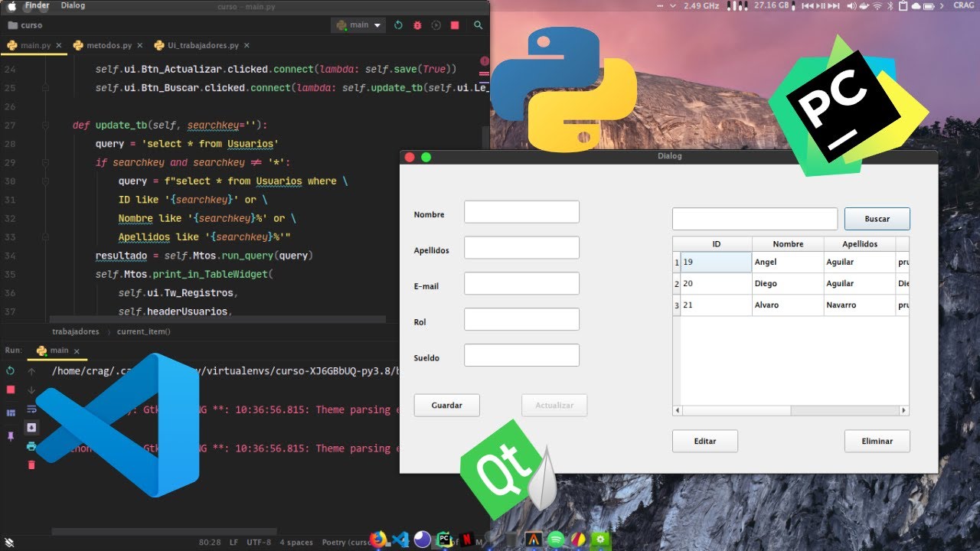Open the Finder menu in the menu bar
Screen dimensions: 980x551
(x=38, y=5)
